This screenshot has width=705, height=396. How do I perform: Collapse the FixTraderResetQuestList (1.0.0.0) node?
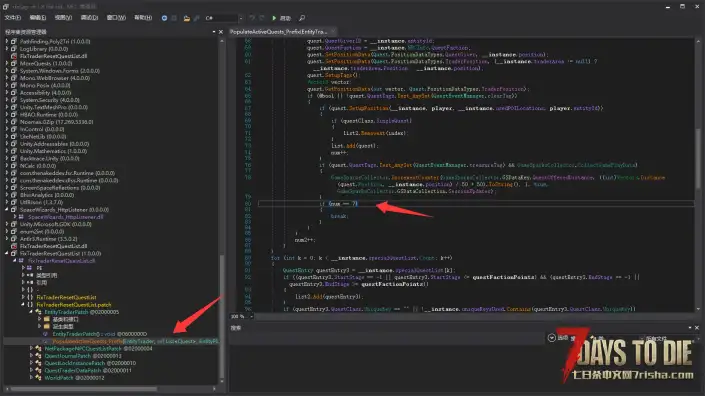tap(7, 254)
